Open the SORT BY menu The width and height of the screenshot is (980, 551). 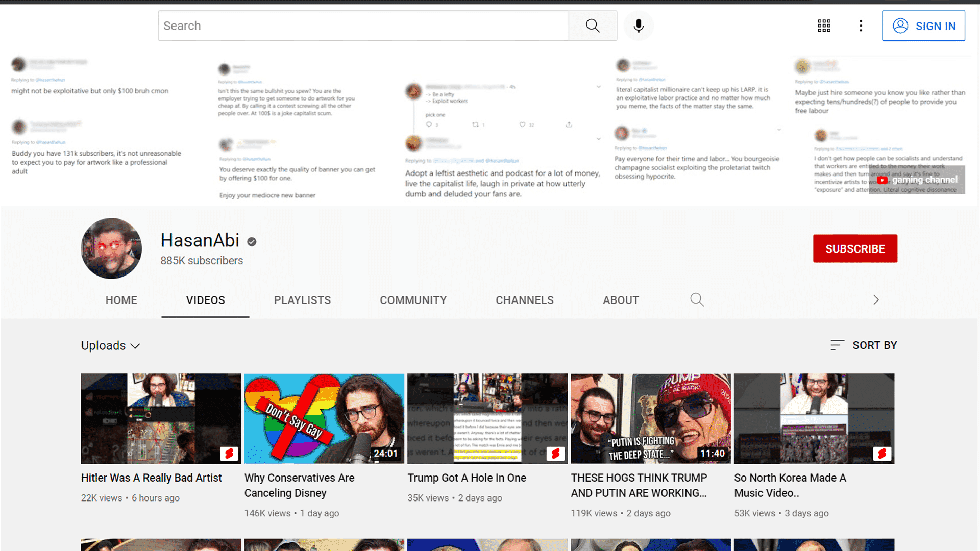pyautogui.click(x=864, y=345)
